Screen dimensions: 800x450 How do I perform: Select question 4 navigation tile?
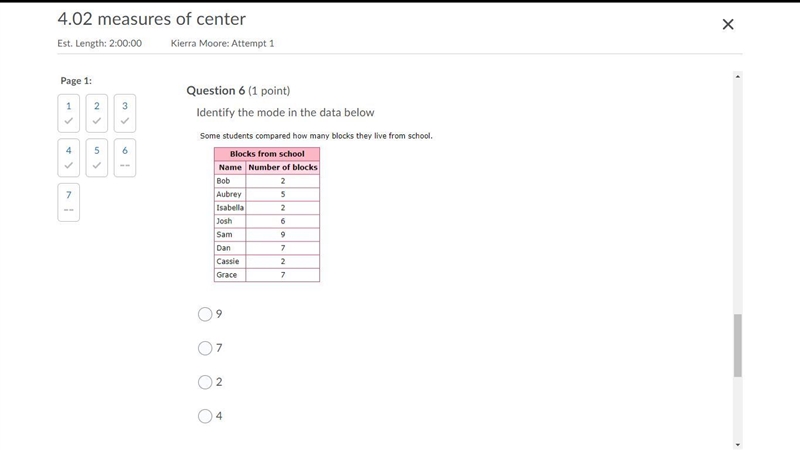68,158
